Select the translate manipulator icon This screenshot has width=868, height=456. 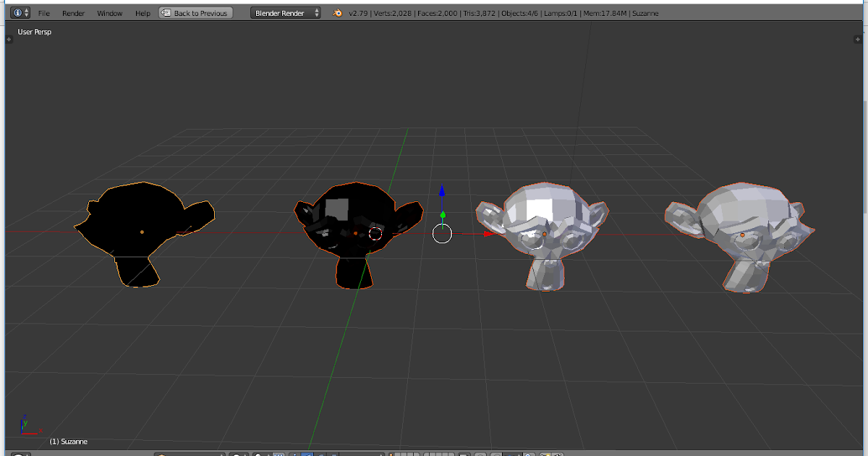[x=307, y=453]
